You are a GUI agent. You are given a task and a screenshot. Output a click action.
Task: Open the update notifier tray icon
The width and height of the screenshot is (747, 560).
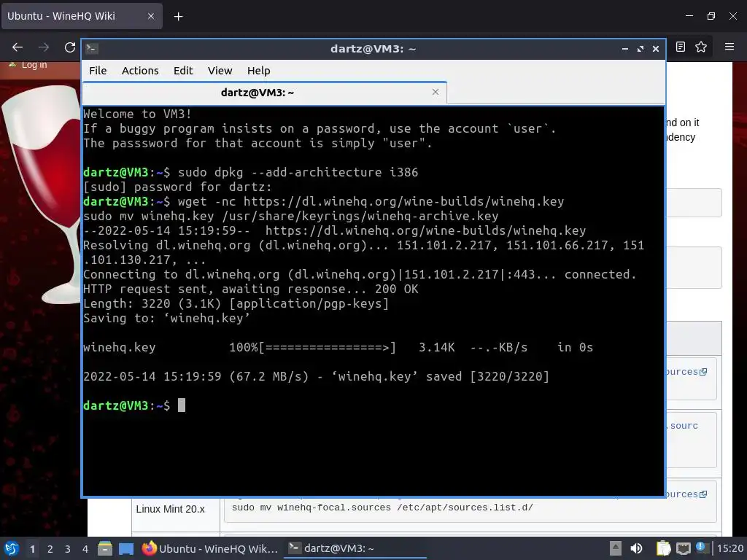(x=703, y=548)
